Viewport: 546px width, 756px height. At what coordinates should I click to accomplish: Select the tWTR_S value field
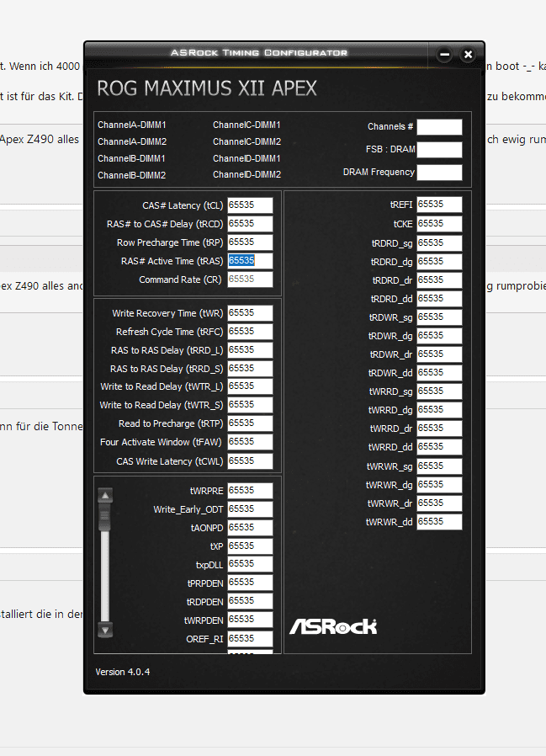250,404
